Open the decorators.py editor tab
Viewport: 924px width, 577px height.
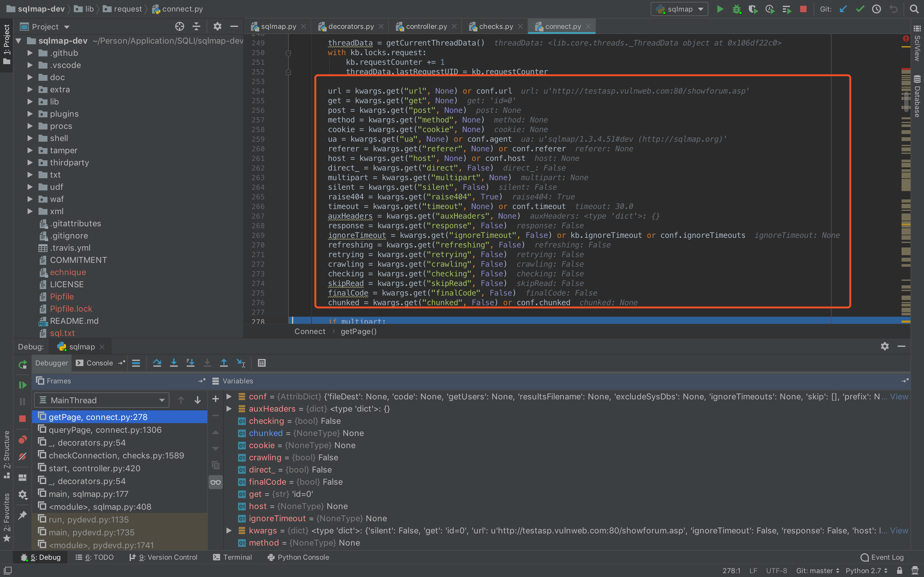point(349,26)
